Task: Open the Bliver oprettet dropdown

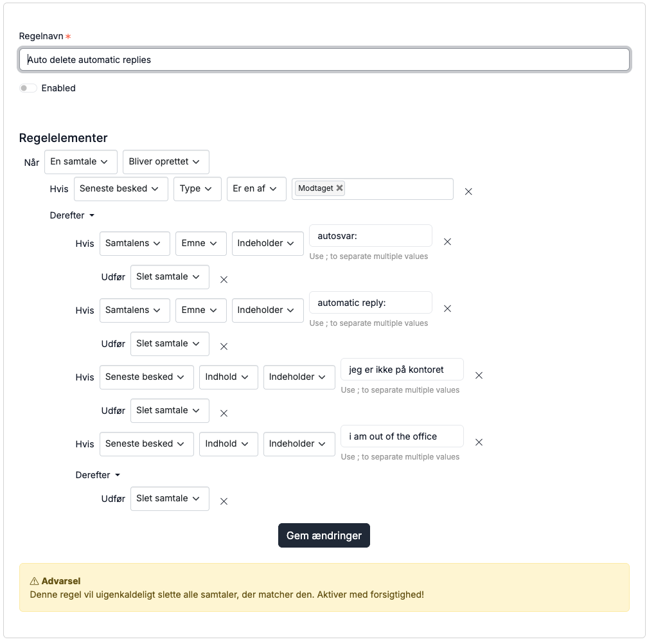Action: (x=166, y=162)
